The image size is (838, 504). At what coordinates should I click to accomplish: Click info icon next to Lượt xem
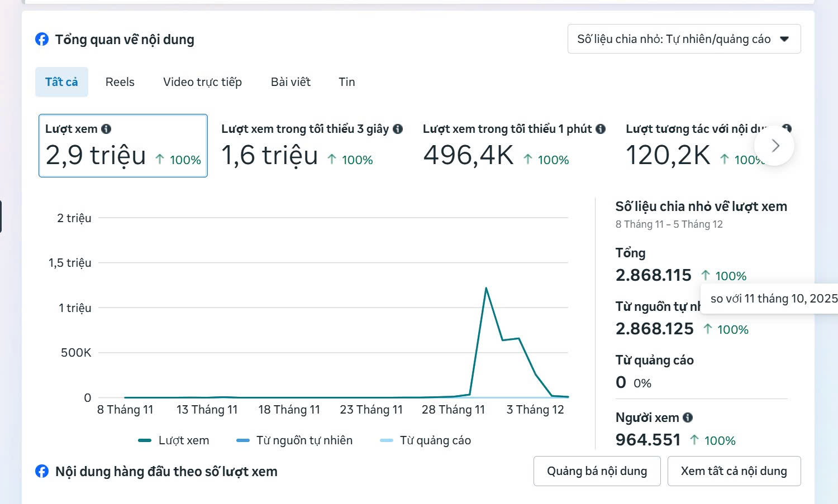106,129
